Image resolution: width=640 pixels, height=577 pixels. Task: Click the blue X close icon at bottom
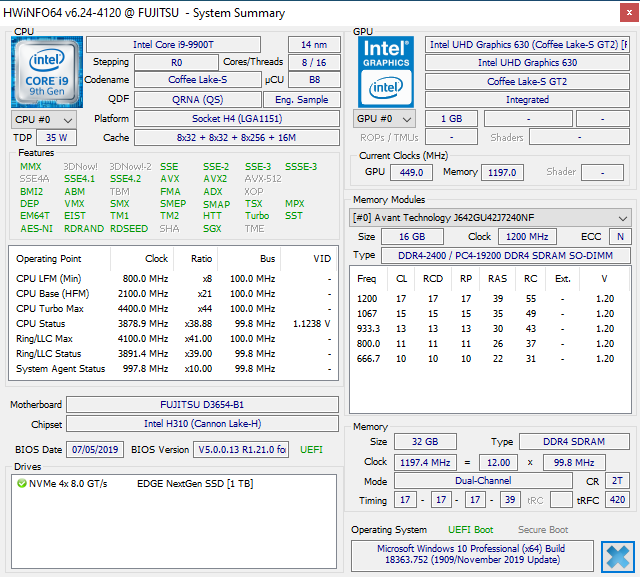point(618,557)
